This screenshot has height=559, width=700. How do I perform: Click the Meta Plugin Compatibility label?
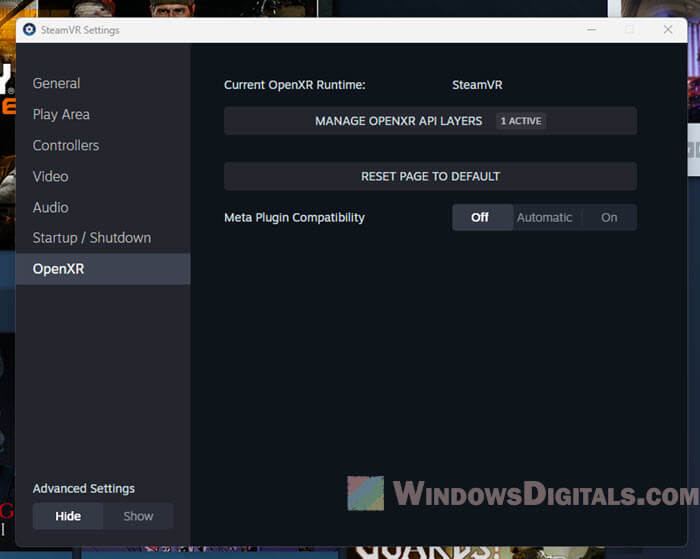[x=295, y=217]
